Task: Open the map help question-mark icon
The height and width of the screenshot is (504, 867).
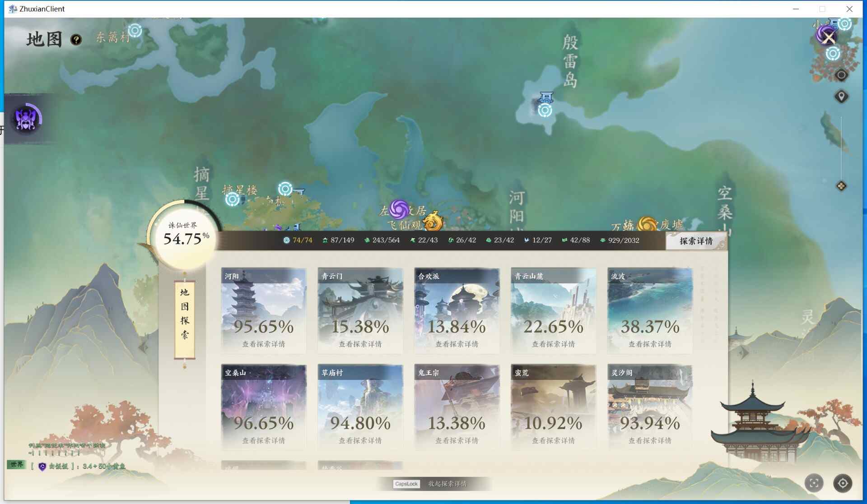Action: click(76, 40)
